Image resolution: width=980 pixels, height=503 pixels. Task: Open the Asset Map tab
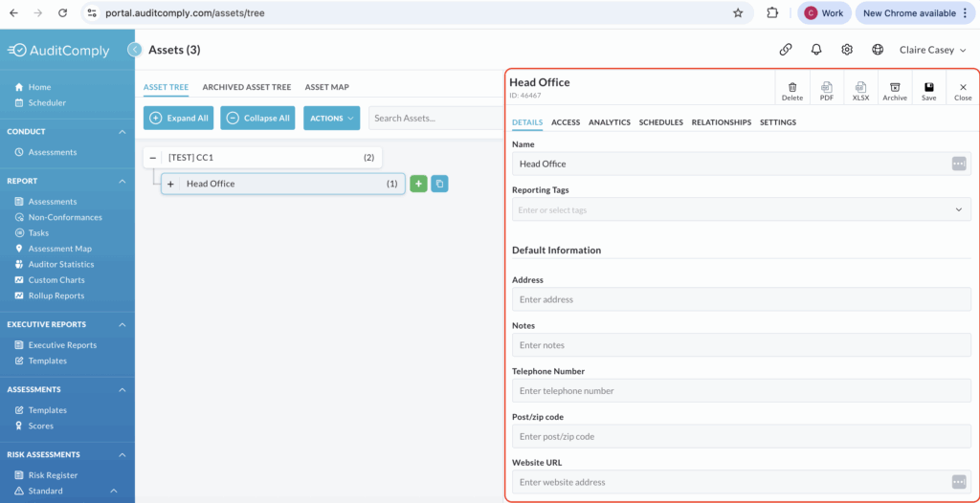326,87
